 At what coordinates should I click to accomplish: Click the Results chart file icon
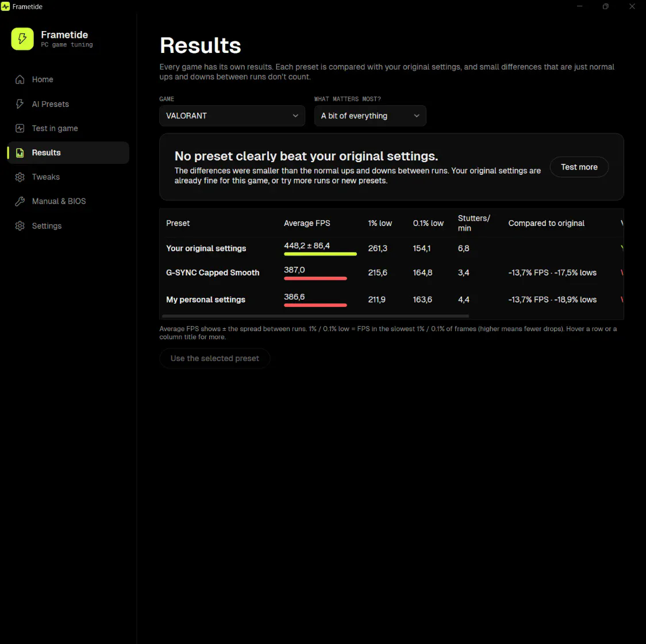click(x=20, y=152)
